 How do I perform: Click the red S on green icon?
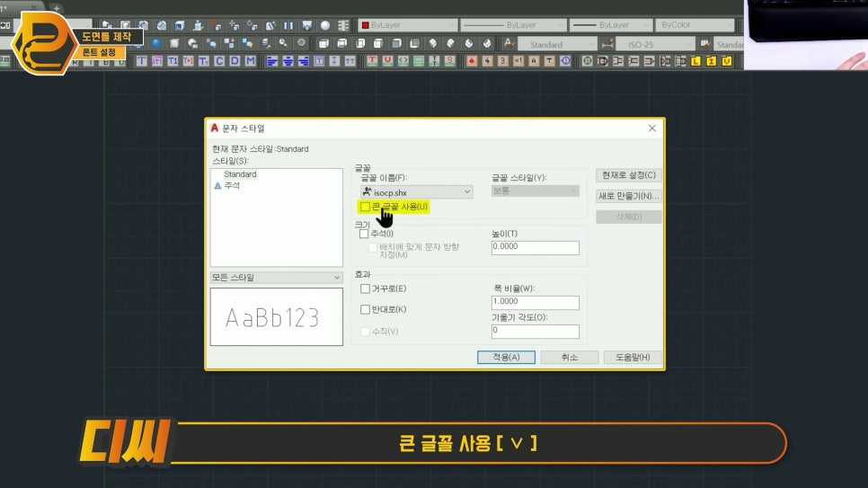pyautogui.click(x=450, y=60)
